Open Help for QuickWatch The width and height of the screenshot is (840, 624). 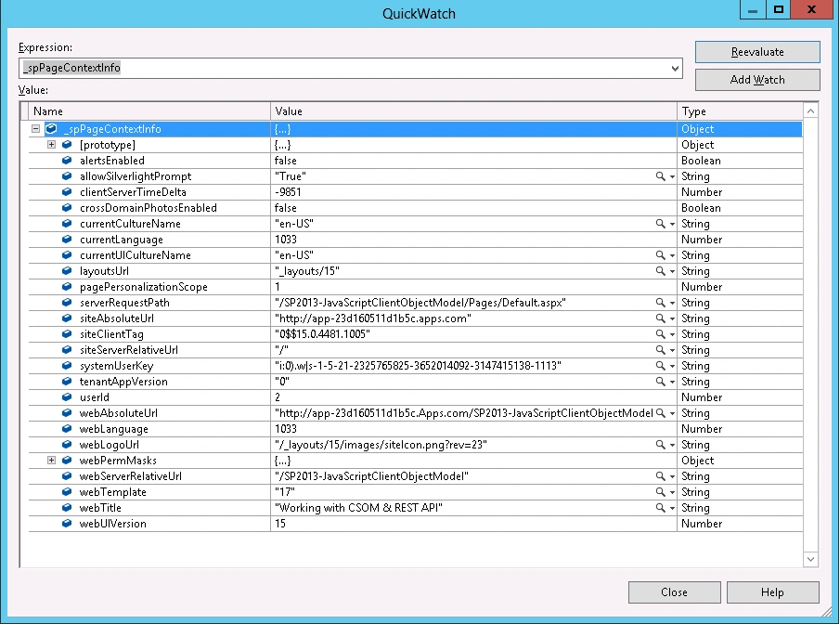coord(772,592)
